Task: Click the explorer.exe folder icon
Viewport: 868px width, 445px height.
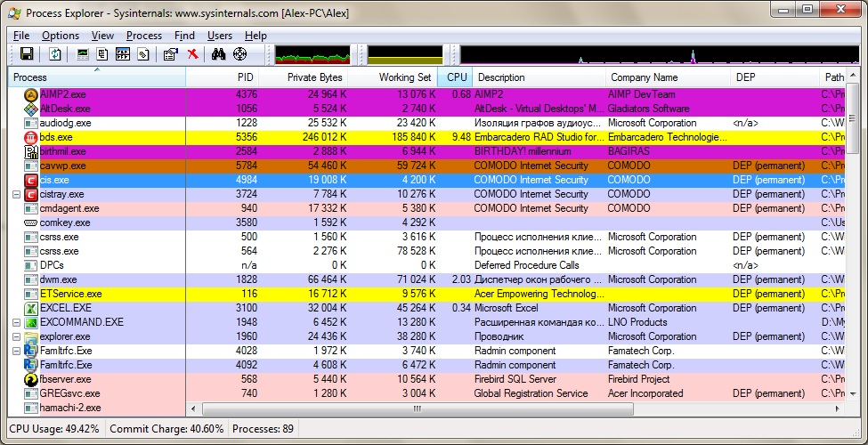Action: tap(30, 336)
